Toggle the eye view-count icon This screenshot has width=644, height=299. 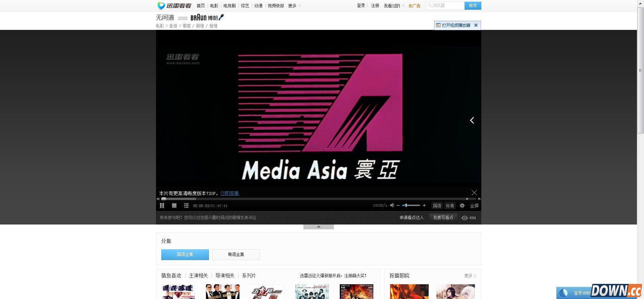(x=465, y=218)
